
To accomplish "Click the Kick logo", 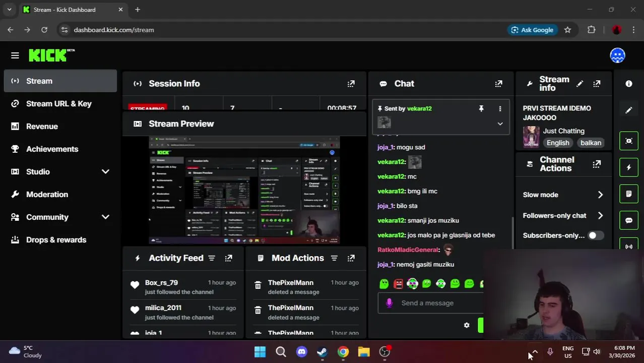I will point(51,55).
